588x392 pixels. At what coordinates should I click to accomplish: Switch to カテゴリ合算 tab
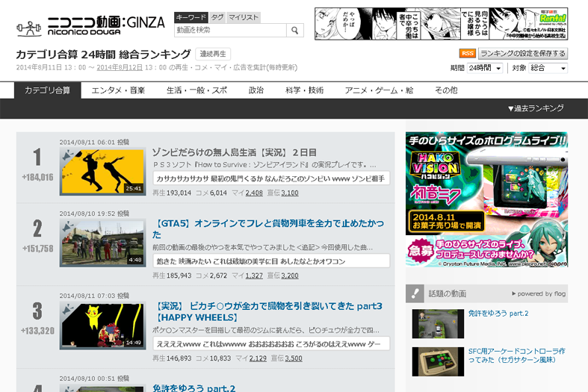click(x=48, y=90)
